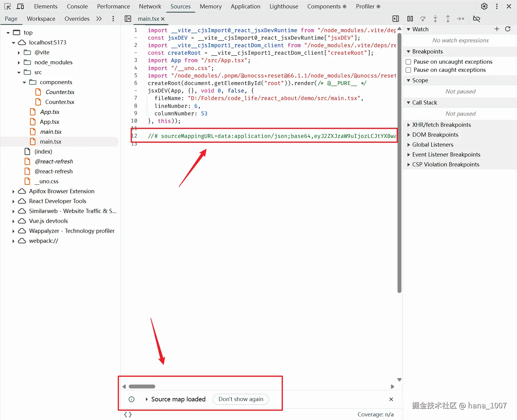Viewport: 517px width, 420px height.
Task: Toggle the device toolbar icon
Action: [x=20, y=6]
